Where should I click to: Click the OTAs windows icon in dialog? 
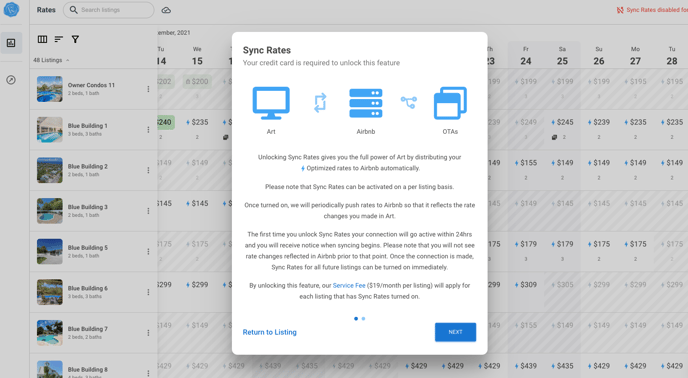[x=450, y=103]
